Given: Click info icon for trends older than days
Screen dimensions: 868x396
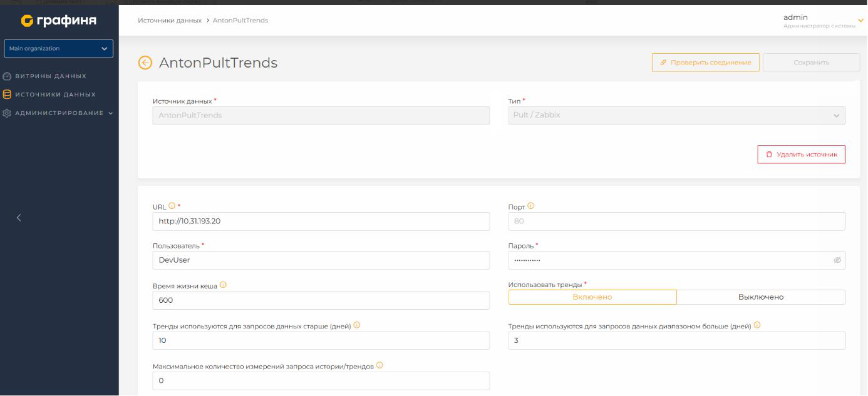Looking at the screenshot, I should tap(357, 325).
